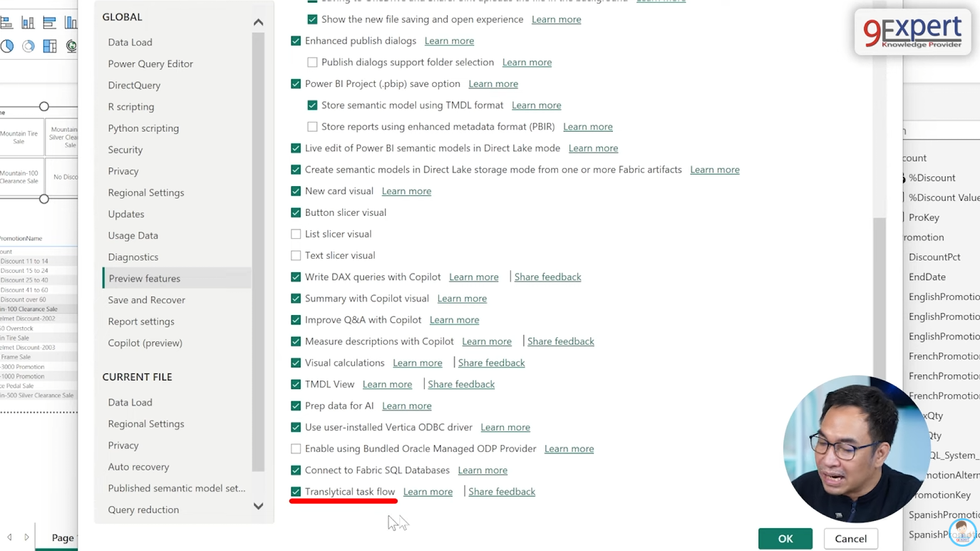This screenshot has height=551, width=980.
Task: Select the pie chart visual icon
Action: pos(6,46)
